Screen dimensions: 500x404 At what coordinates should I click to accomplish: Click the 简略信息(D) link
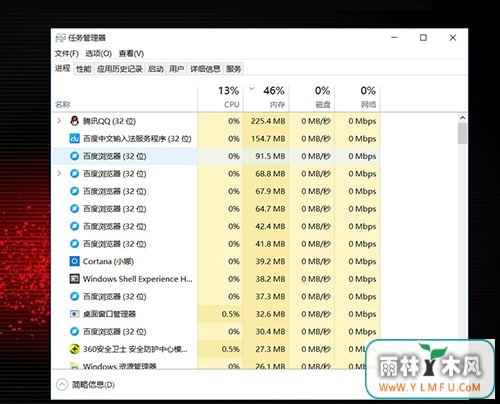tap(93, 385)
